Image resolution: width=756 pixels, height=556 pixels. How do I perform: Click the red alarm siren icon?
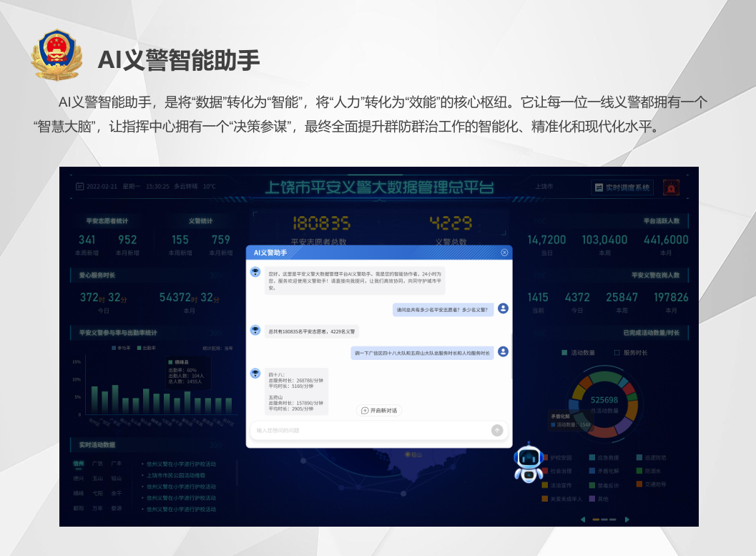671,187
